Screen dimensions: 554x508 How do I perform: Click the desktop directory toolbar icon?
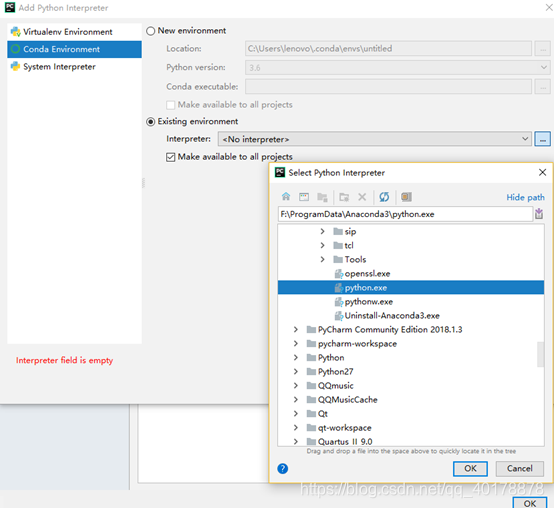[304, 197]
